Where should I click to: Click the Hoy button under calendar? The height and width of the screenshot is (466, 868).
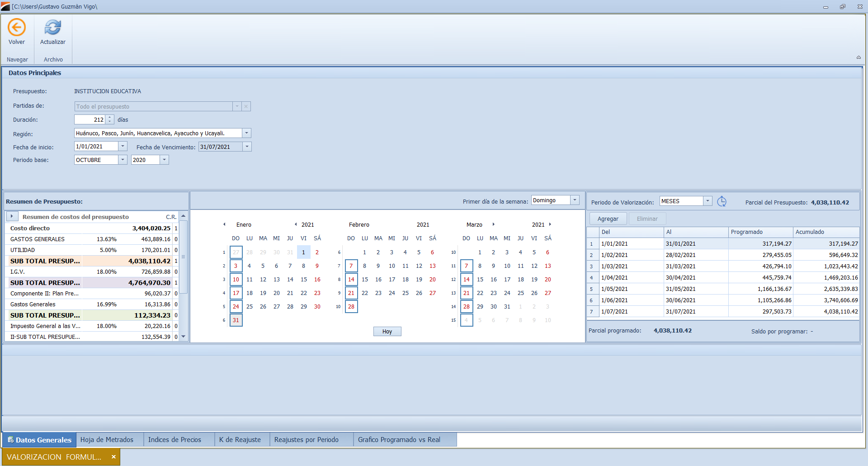387,332
